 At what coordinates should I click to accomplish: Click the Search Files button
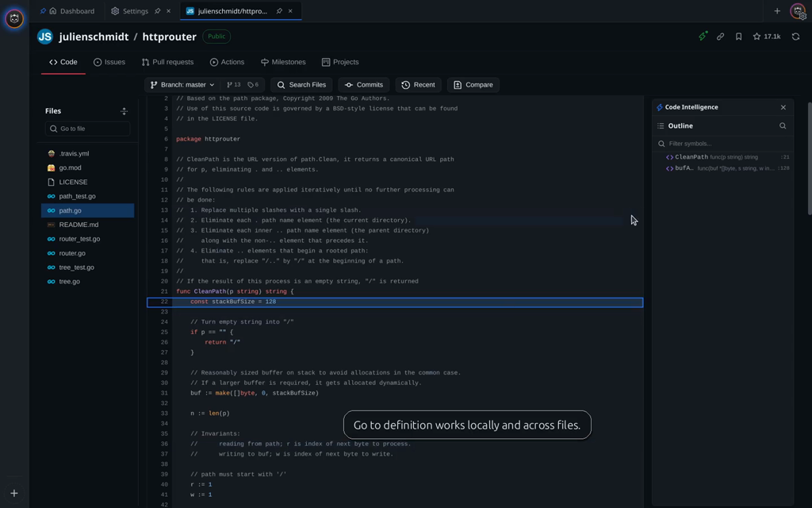301,84
